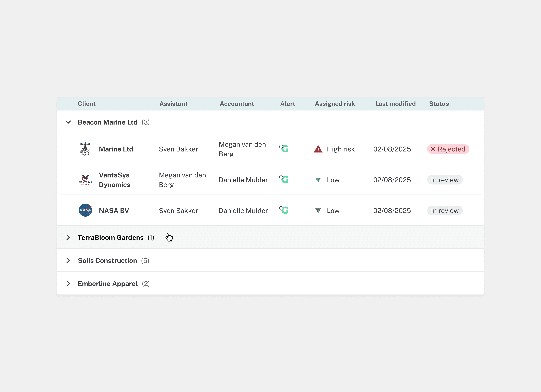Expand the Solis Construction group

(68, 260)
